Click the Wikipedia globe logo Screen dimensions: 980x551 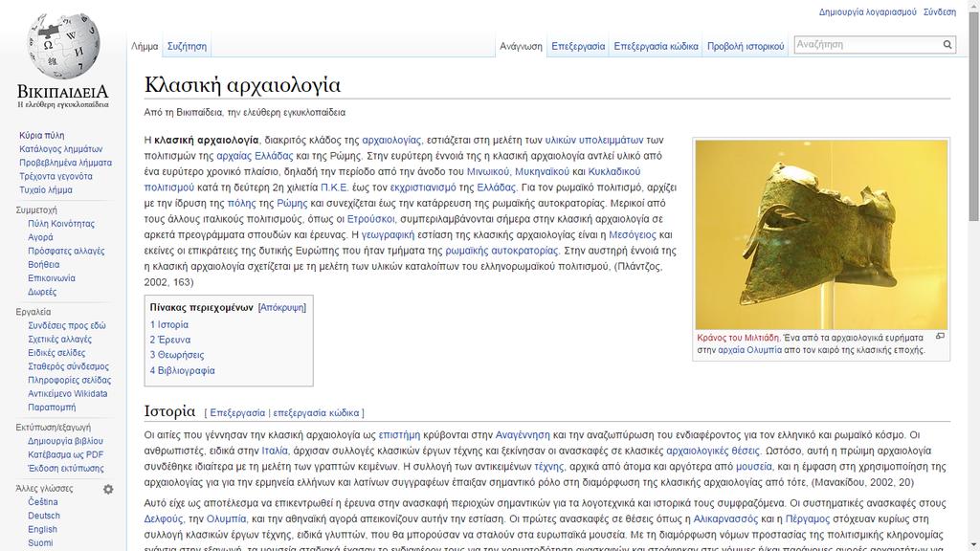coord(63,45)
